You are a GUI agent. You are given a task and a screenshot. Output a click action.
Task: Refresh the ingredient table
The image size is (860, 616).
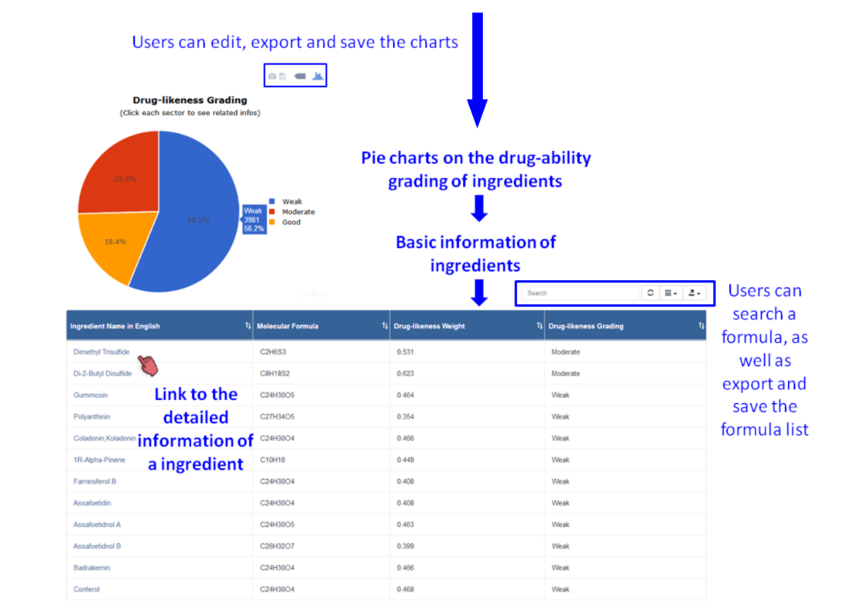tap(650, 293)
